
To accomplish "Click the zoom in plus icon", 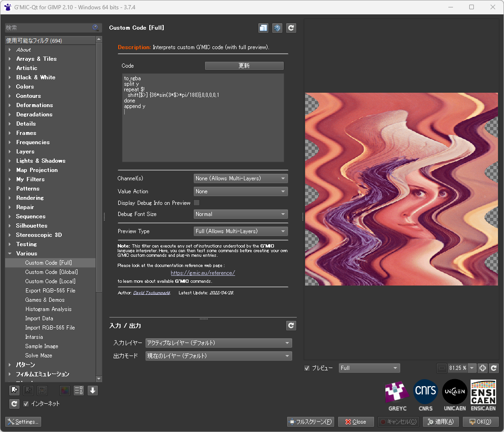I will pyautogui.click(x=483, y=368).
